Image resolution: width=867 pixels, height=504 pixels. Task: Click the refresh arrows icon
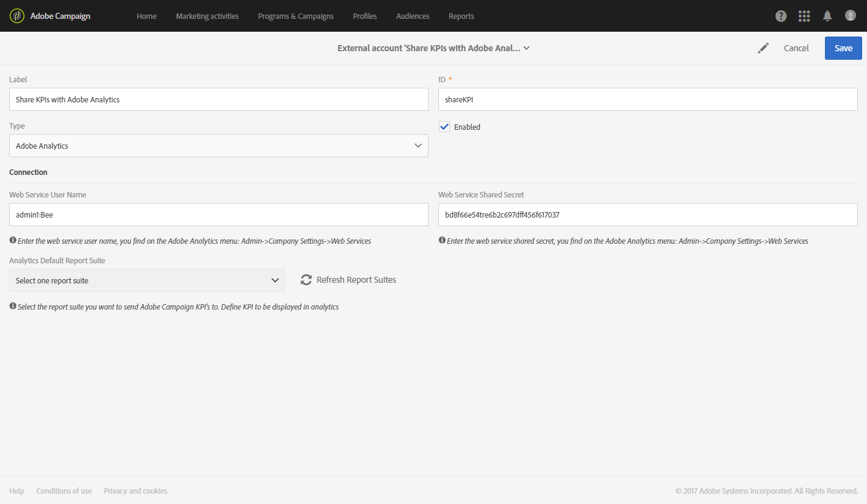pyautogui.click(x=306, y=280)
